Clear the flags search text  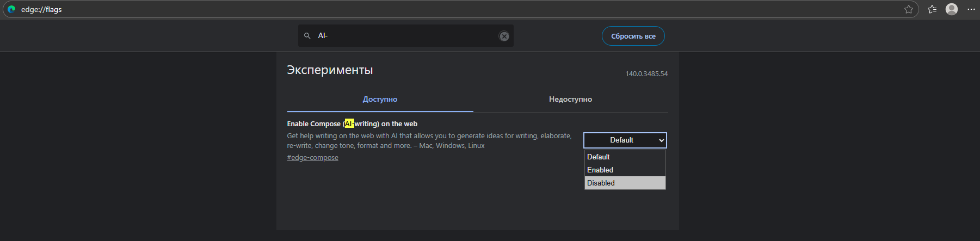coord(504,36)
